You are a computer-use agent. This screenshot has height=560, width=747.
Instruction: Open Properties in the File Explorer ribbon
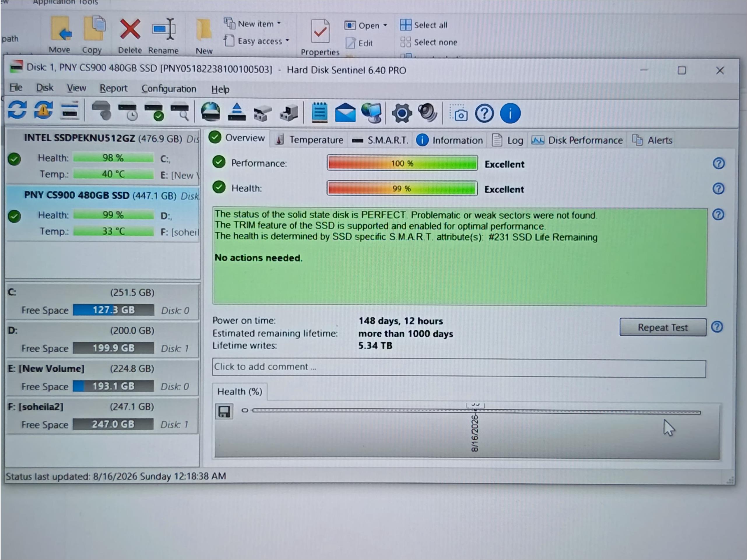point(320,37)
